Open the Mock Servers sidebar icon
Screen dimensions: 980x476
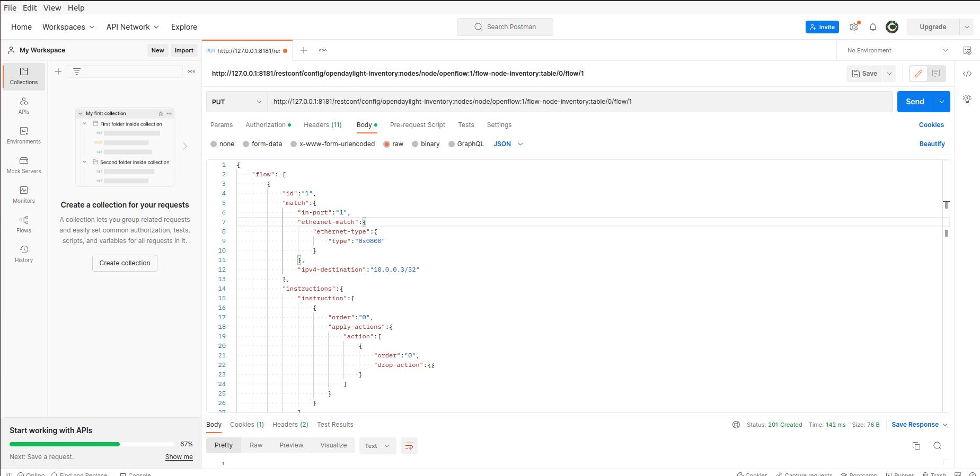coord(24,165)
